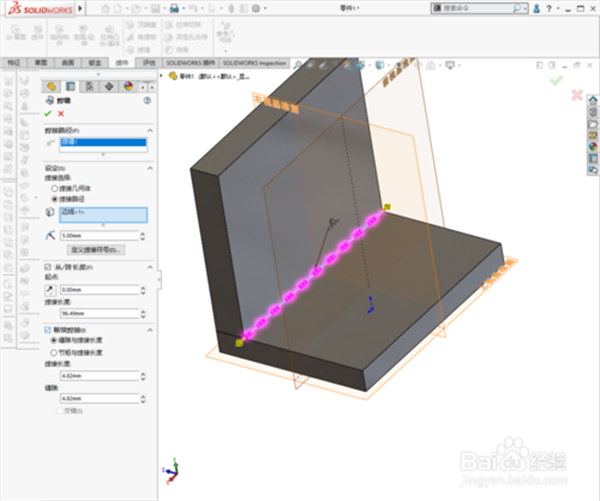Click the red cancel X in viewport corner
Viewport: 600px width, 501px height.
pyautogui.click(x=577, y=95)
